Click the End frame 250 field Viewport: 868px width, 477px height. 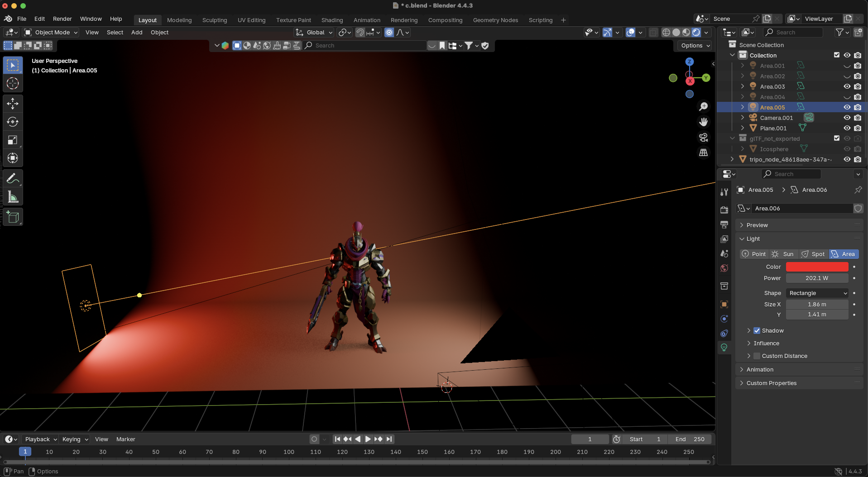[x=690, y=439]
